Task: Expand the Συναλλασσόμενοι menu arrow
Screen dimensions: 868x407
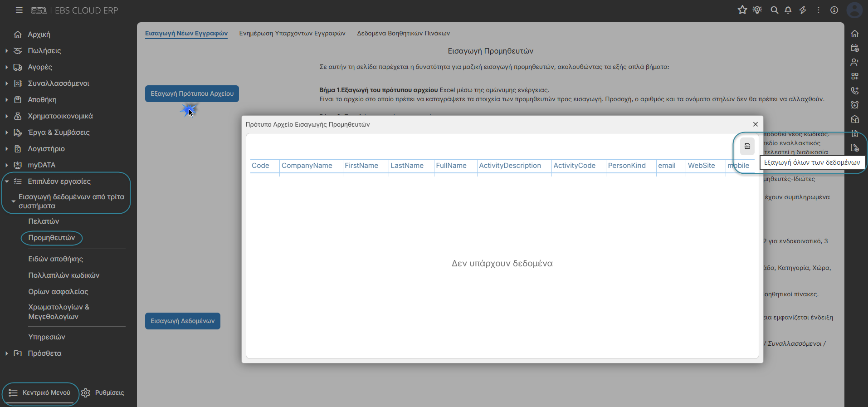Action: [x=6, y=83]
